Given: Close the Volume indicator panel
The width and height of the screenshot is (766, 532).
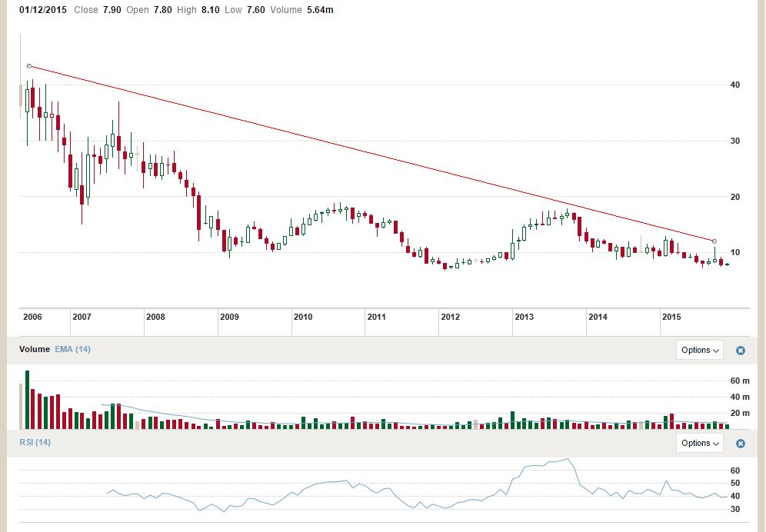Looking at the screenshot, I should coord(741,351).
